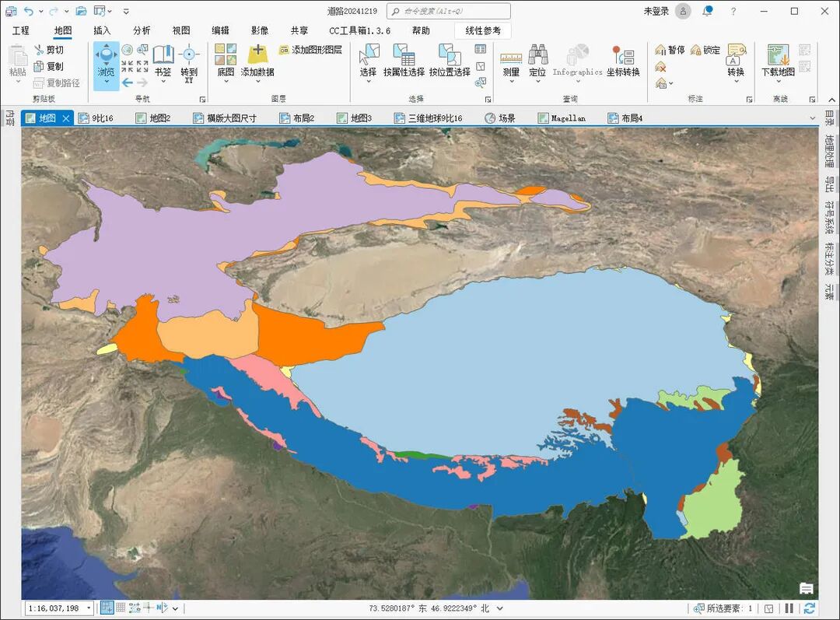Image resolution: width=840 pixels, height=620 pixels.
Task: Pause map drawing in the status bar
Action: [x=789, y=608]
